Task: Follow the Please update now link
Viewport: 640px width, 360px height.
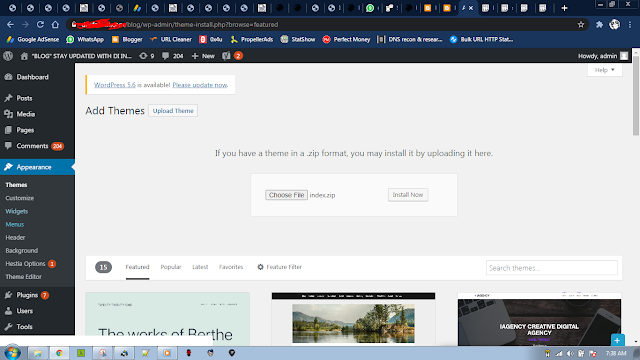Action: coord(200,85)
